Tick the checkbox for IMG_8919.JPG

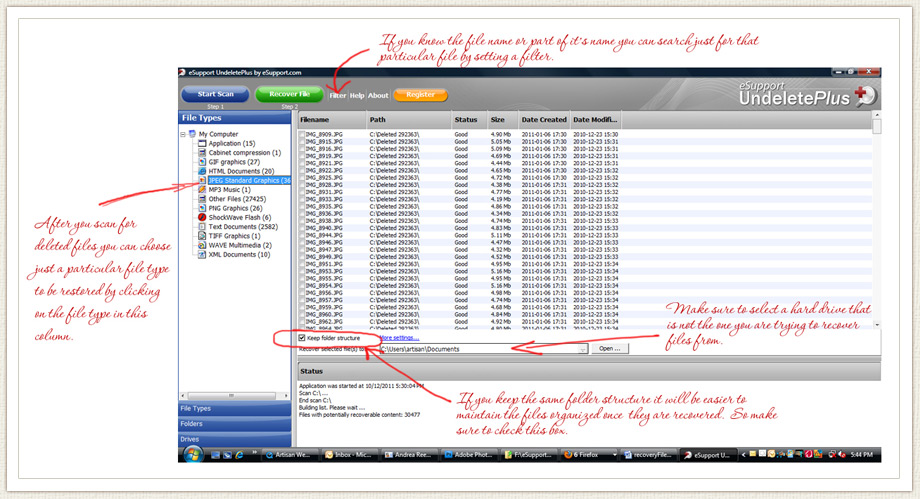(x=302, y=156)
